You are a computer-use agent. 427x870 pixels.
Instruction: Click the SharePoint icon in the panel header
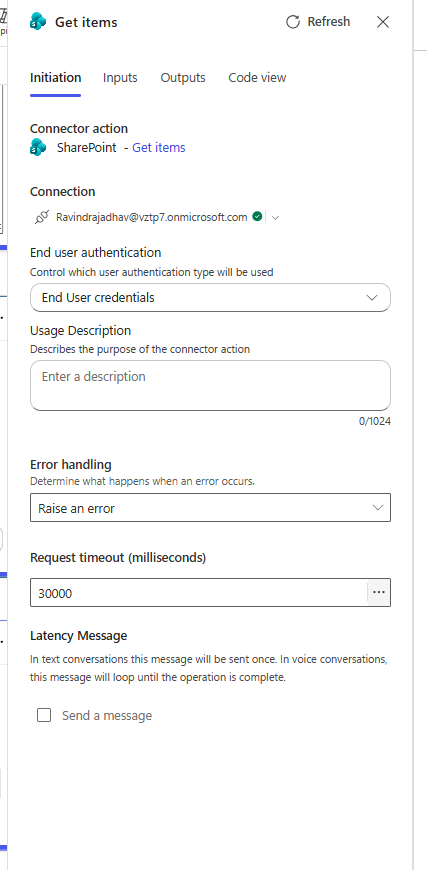click(x=38, y=22)
